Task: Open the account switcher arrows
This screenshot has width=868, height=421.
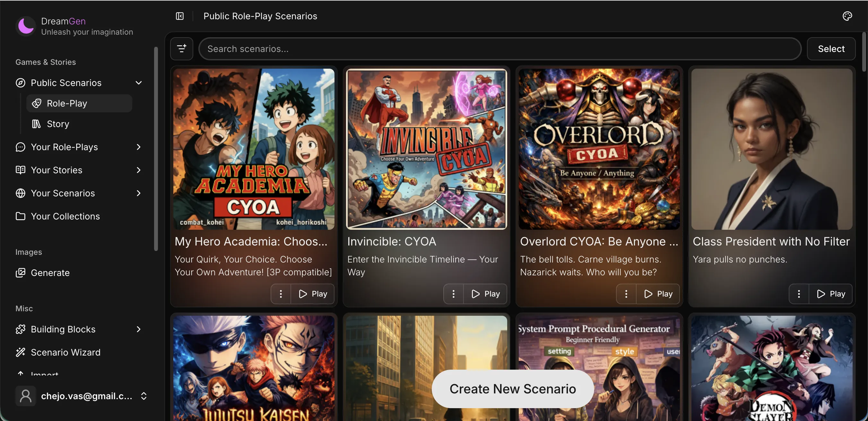Action: (x=144, y=396)
